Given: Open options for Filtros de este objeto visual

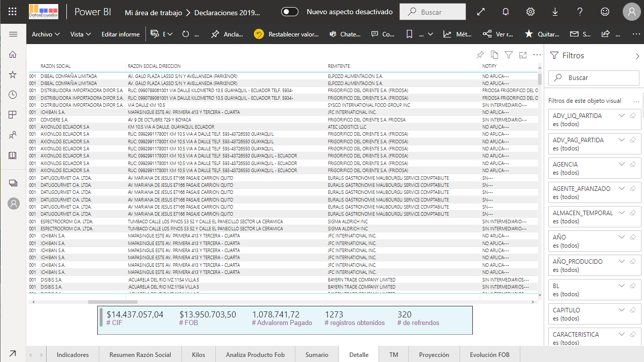Looking at the screenshot, I should point(636,101).
